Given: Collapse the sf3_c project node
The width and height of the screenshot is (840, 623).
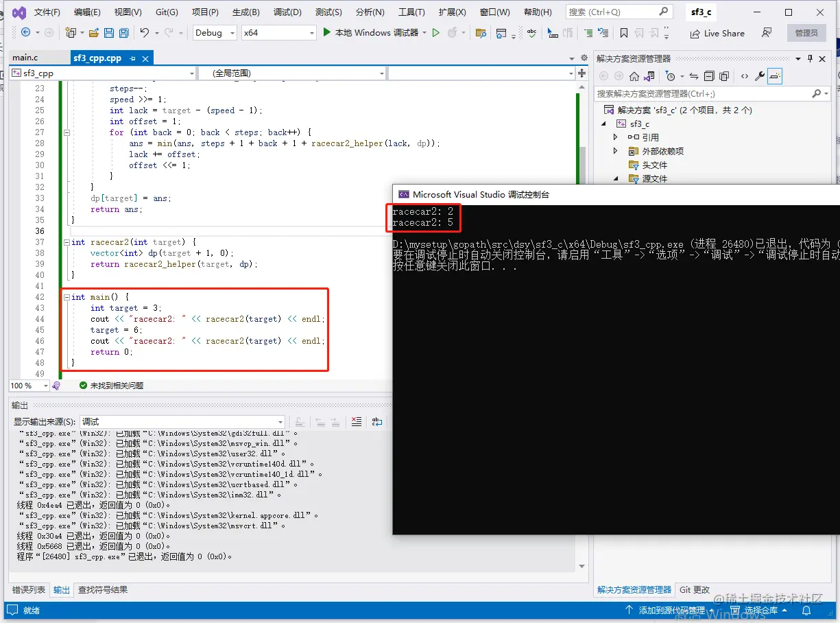Looking at the screenshot, I should pyautogui.click(x=604, y=124).
